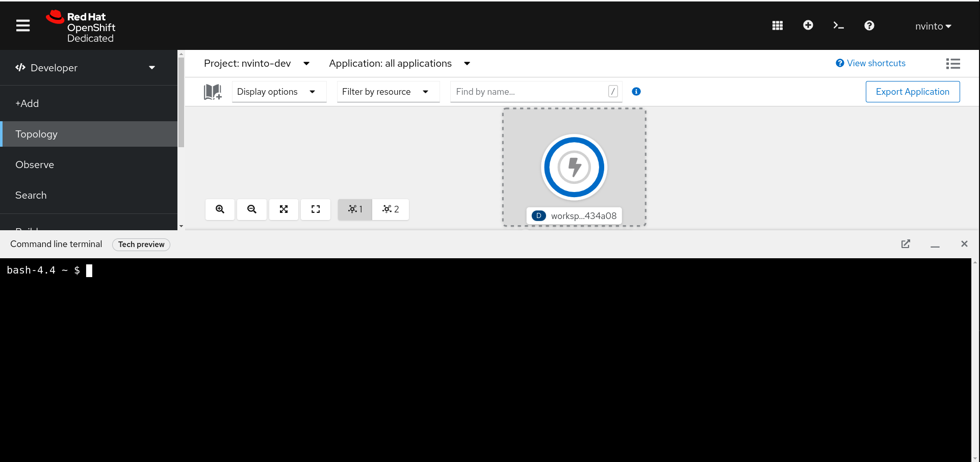Click the zoom out magnifier icon
Screen dimensions: 980x462
(x=252, y=209)
